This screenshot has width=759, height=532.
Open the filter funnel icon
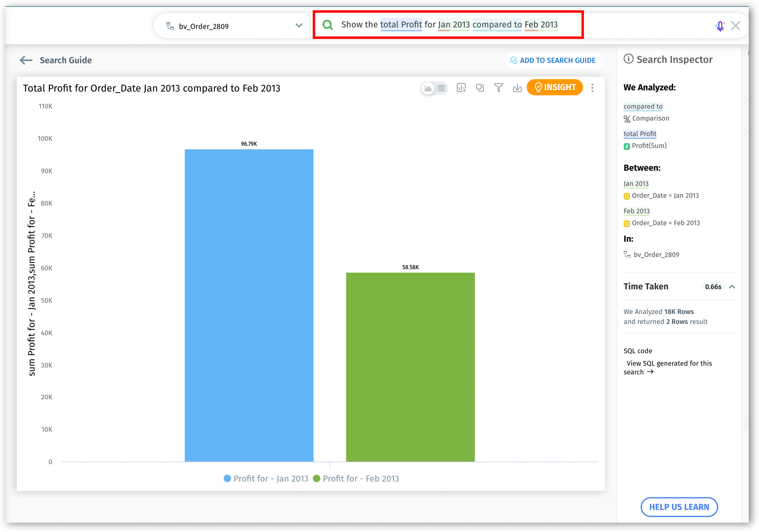[x=498, y=88]
